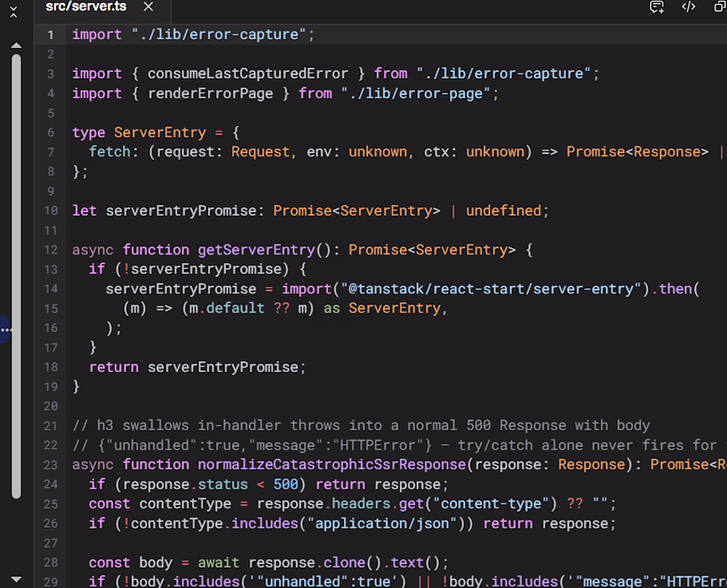Click line number 12 in the gutter
The image size is (727, 588).
click(51, 250)
